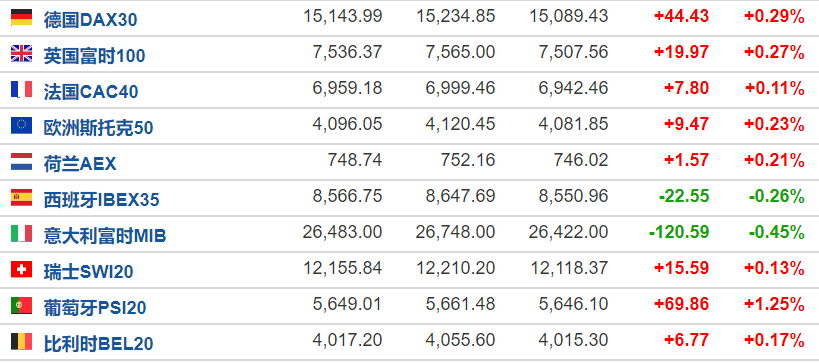Click the Netherlands flag icon
This screenshot has height=363, width=819.
tap(21, 161)
